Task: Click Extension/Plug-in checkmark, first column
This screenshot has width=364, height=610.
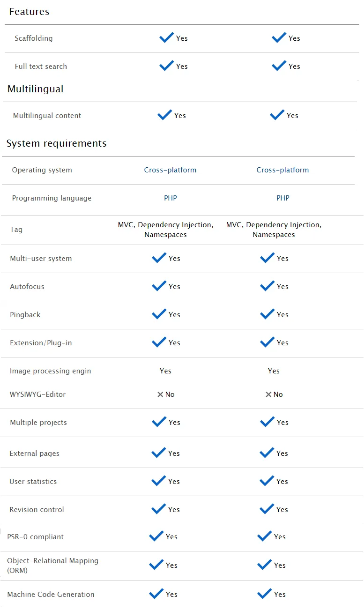Action: tap(159, 342)
